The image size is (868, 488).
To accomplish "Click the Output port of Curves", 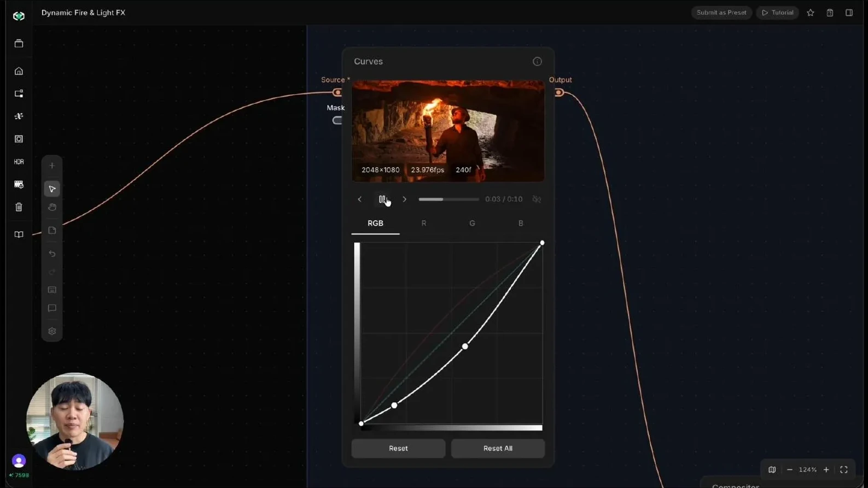I will [559, 92].
